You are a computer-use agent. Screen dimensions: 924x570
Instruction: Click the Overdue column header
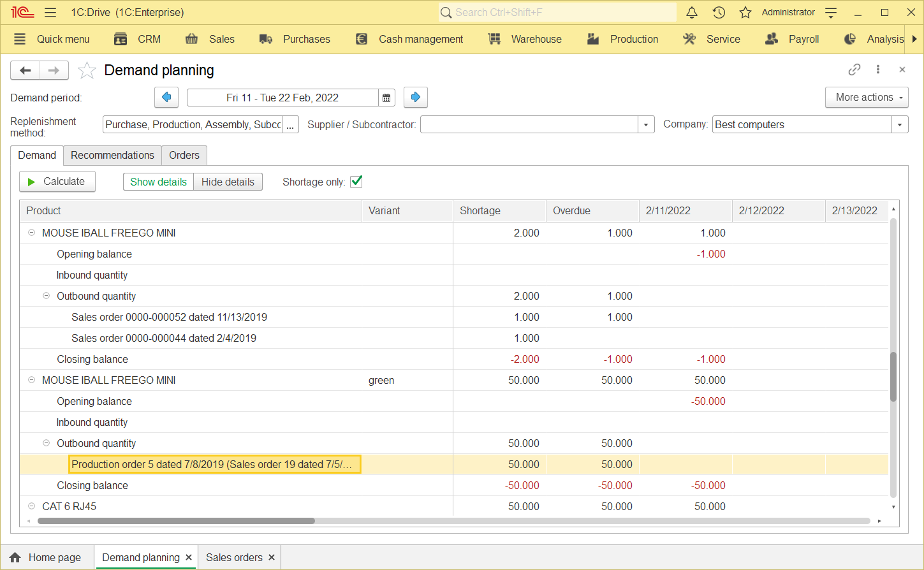pyautogui.click(x=592, y=211)
